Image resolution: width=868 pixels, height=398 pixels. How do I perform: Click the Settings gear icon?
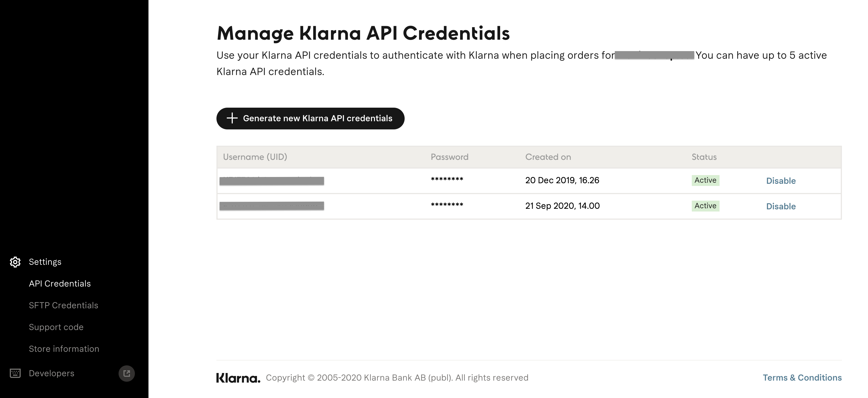click(x=15, y=262)
